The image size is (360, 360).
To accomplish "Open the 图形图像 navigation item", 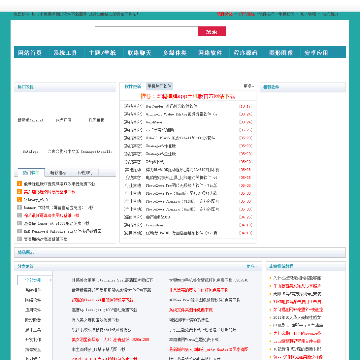I will coord(281,52).
